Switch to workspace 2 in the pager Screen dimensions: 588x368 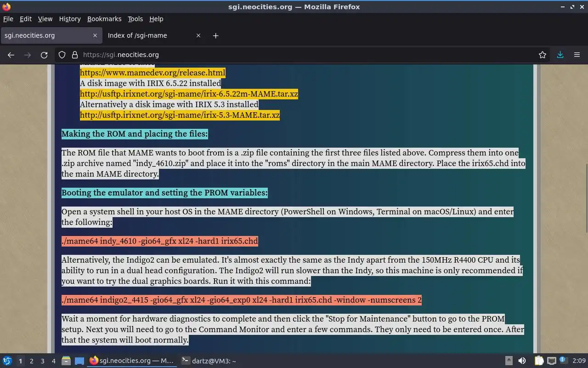(x=31, y=361)
